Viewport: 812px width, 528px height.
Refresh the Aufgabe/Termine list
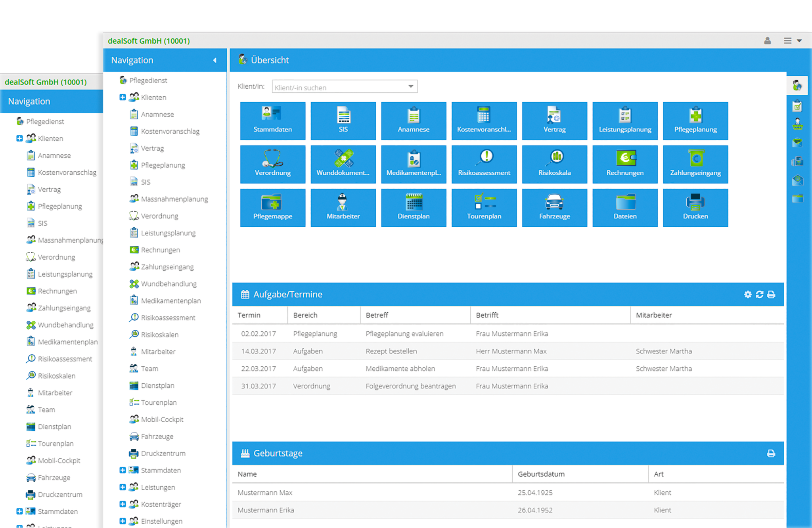[759, 294]
